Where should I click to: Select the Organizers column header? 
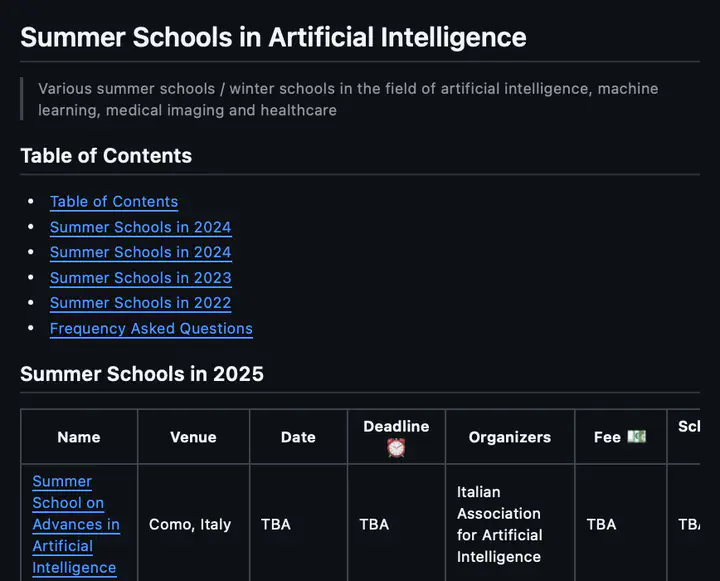click(510, 437)
